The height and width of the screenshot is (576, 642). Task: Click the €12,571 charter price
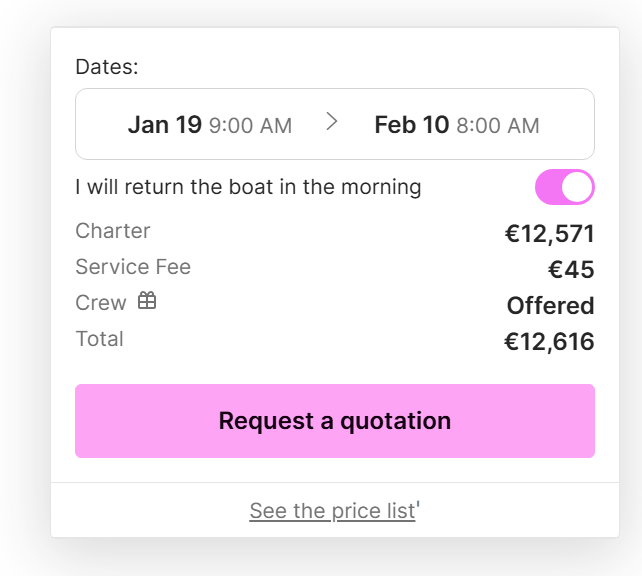click(x=549, y=234)
